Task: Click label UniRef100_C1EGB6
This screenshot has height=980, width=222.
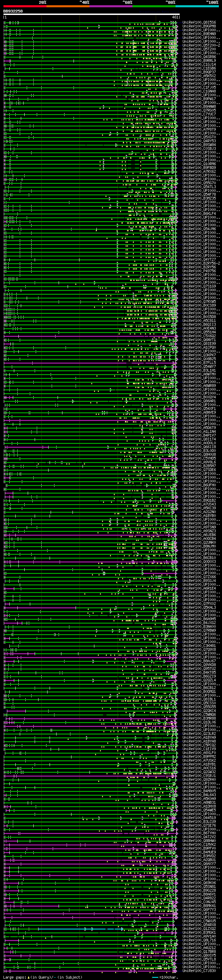Action: pos(199,68)
